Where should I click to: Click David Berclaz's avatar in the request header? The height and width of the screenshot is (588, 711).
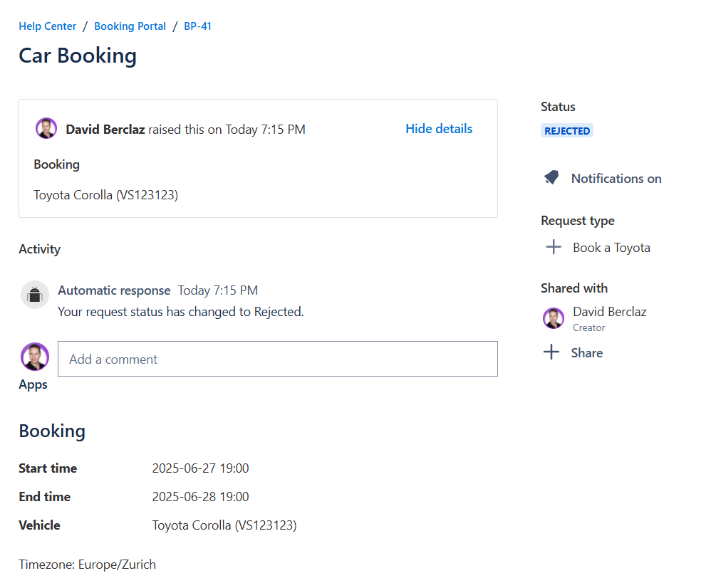pos(46,129)
